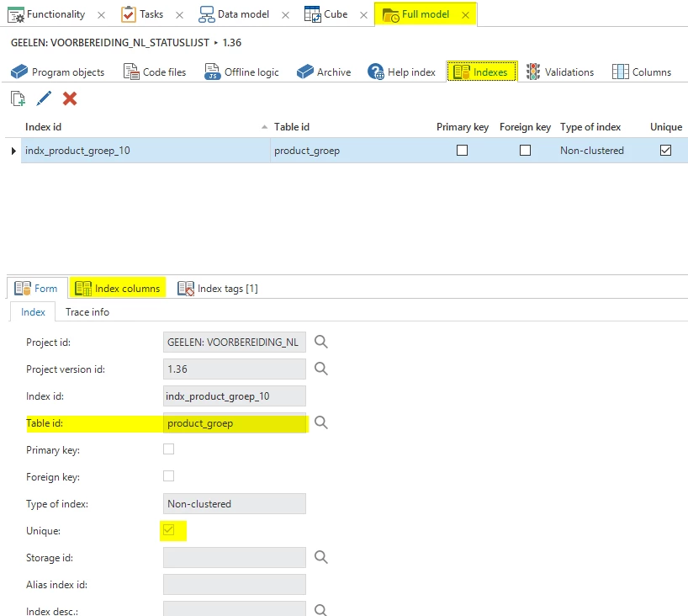Click the Unique column header
The image size is (688, 616).
666,127
